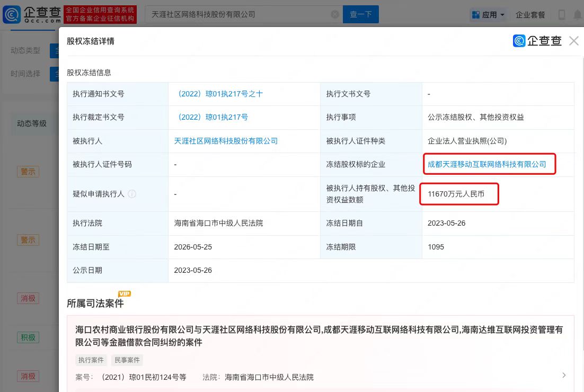Select the freeze end date 2026-05-25

193,247
